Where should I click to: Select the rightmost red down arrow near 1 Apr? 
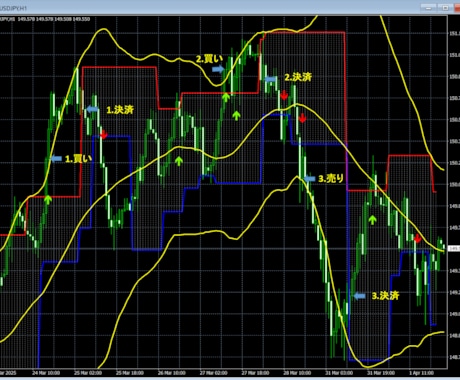click(x=417, y=239)
